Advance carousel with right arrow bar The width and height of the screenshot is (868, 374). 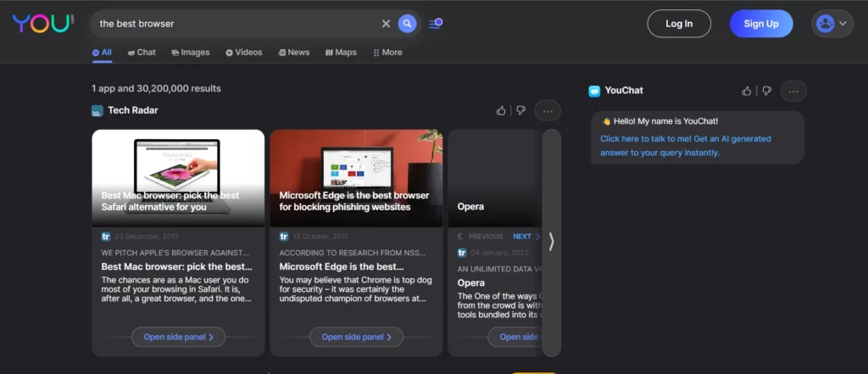pyautogui.click(x=551, y=243)
